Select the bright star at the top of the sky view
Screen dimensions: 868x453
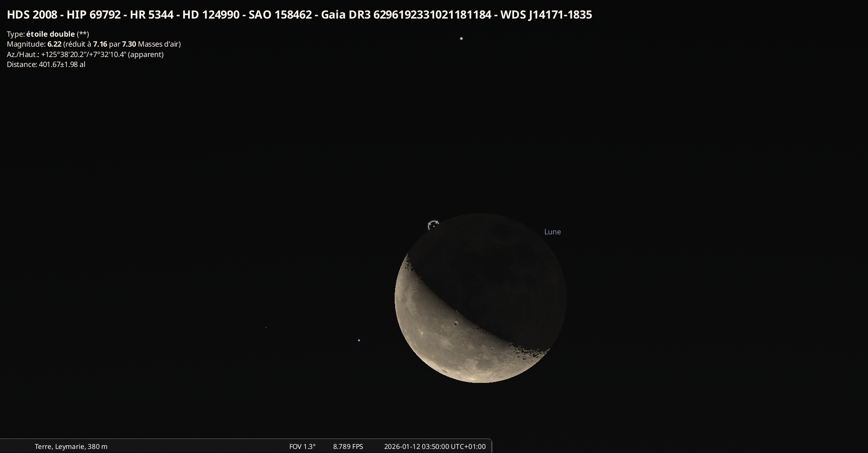461,38
